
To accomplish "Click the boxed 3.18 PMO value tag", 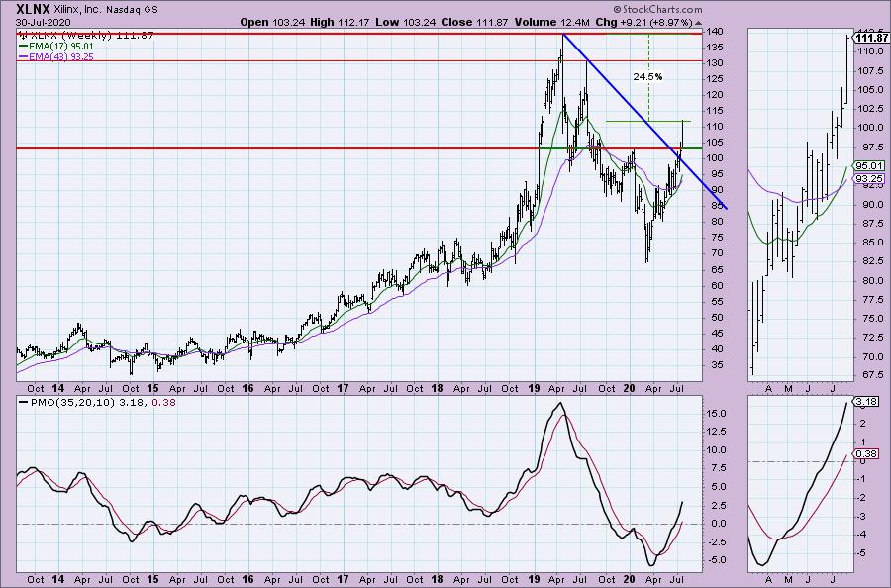I will 867,402.
